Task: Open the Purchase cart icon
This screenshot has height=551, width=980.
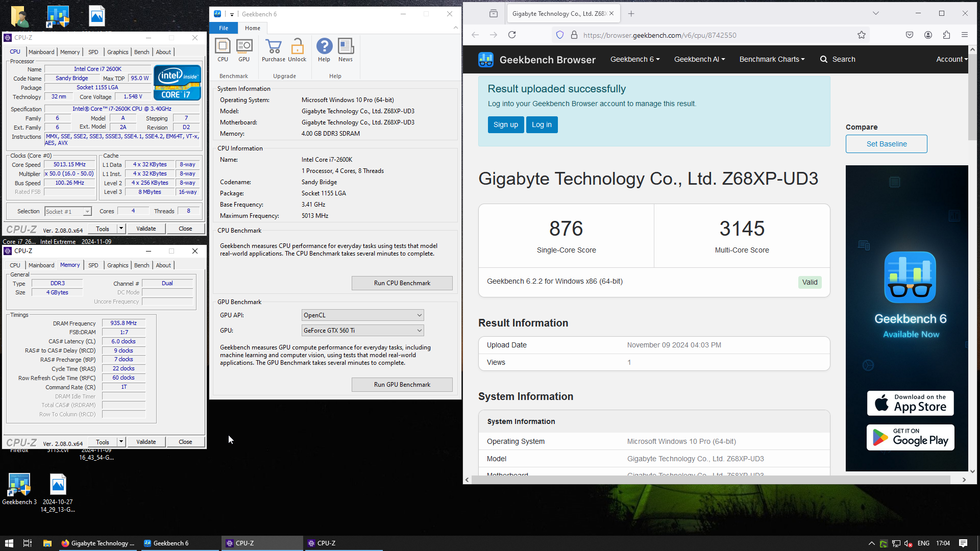Action: (274, 50)
